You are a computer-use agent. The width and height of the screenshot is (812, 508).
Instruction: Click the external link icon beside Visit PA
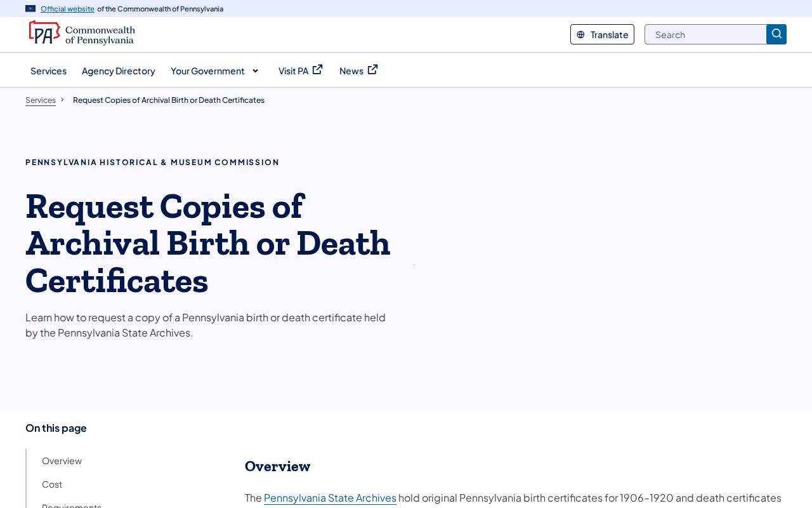click(x=318, y=69)
